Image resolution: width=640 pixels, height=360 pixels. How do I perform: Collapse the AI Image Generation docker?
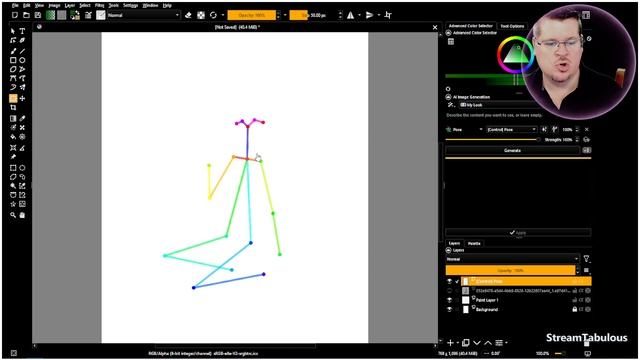pos(448,97)
